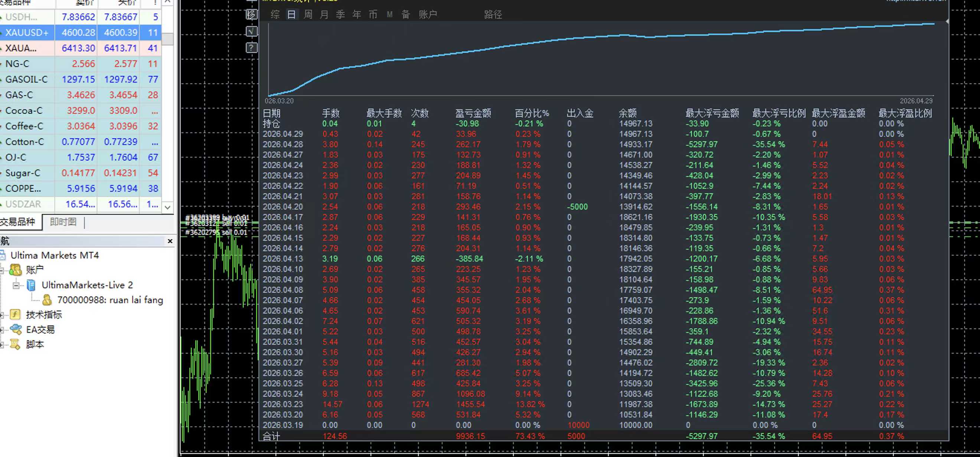Click the 技术指标 indicators icon
Viewport: 980px width, 457px height.
coord(15,315)
